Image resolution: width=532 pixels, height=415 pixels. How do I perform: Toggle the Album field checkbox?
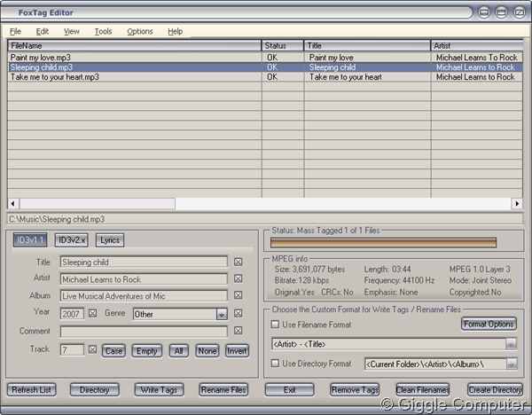[239, 295]
